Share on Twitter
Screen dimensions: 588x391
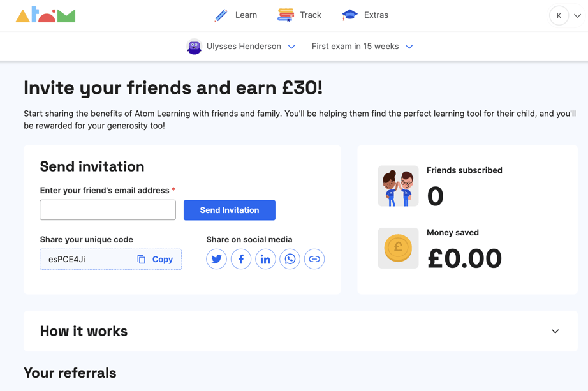[216, 259]
